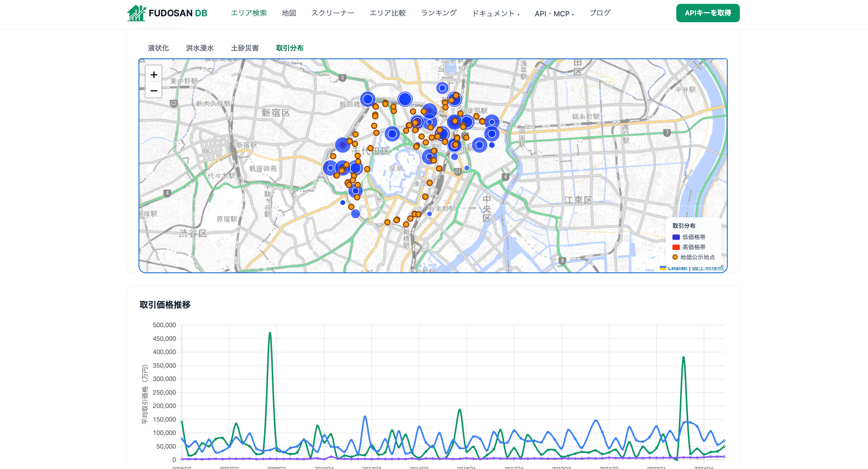Click the green peak point near 2009Q1
Image resolution: width=868 pixels, height=469 pixels.
pyautogui.click(x=270, y=333)
